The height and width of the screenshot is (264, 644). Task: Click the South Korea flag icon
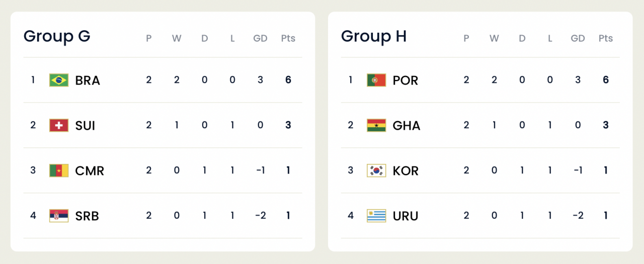[x=376, y=170]
